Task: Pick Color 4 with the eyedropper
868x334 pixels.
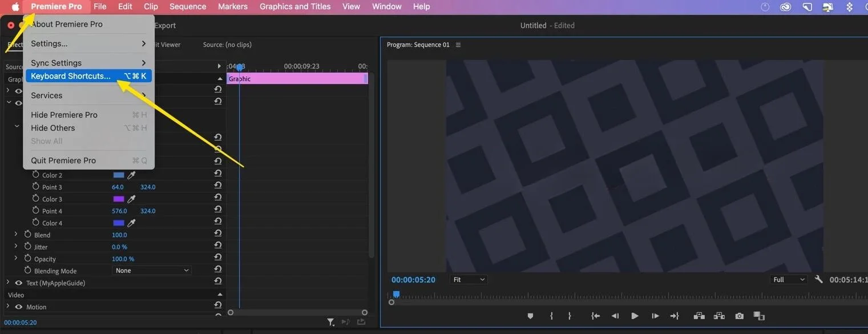Action: coord(131,223)
